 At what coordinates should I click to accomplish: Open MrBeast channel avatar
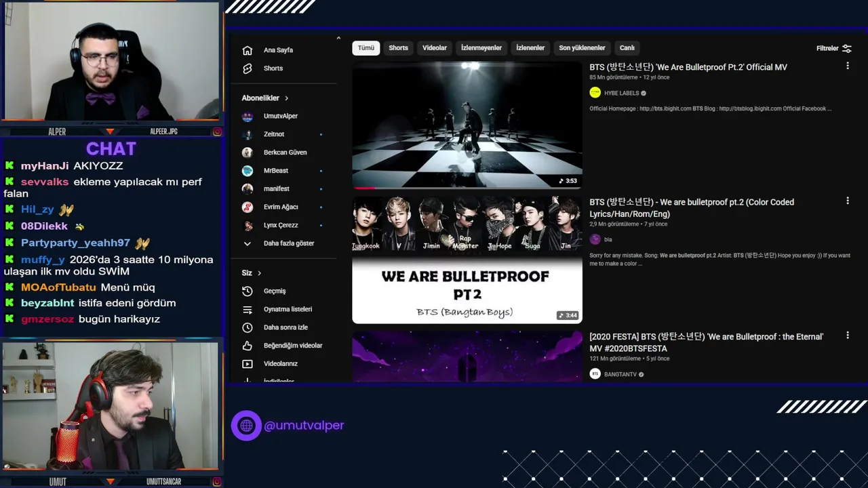point(248,171)
